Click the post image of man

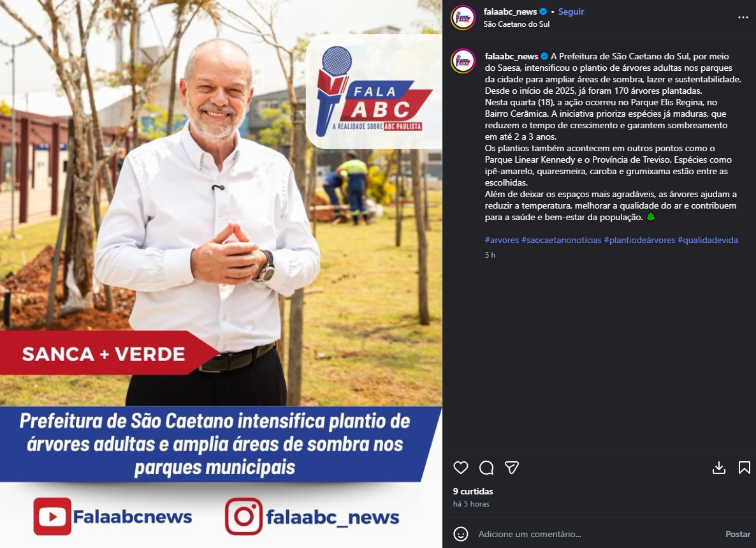(221, 274)
